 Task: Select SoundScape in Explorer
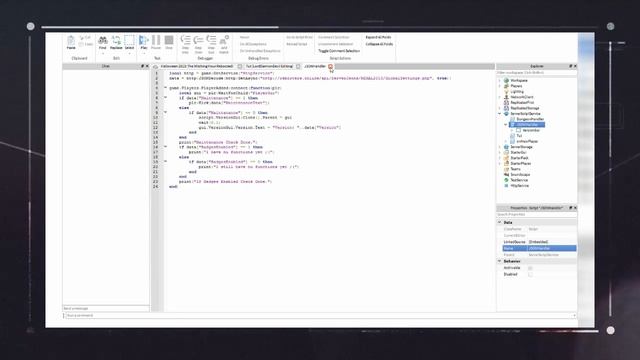(x=520, y=174)
